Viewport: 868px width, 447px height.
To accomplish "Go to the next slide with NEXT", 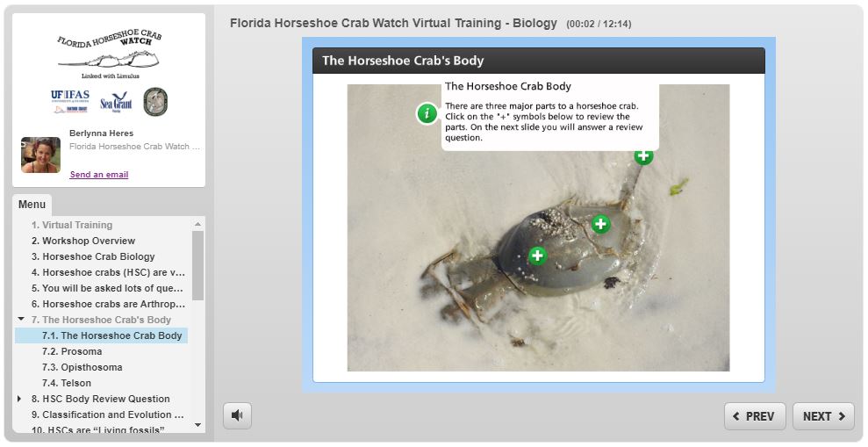I will [823, 416].
